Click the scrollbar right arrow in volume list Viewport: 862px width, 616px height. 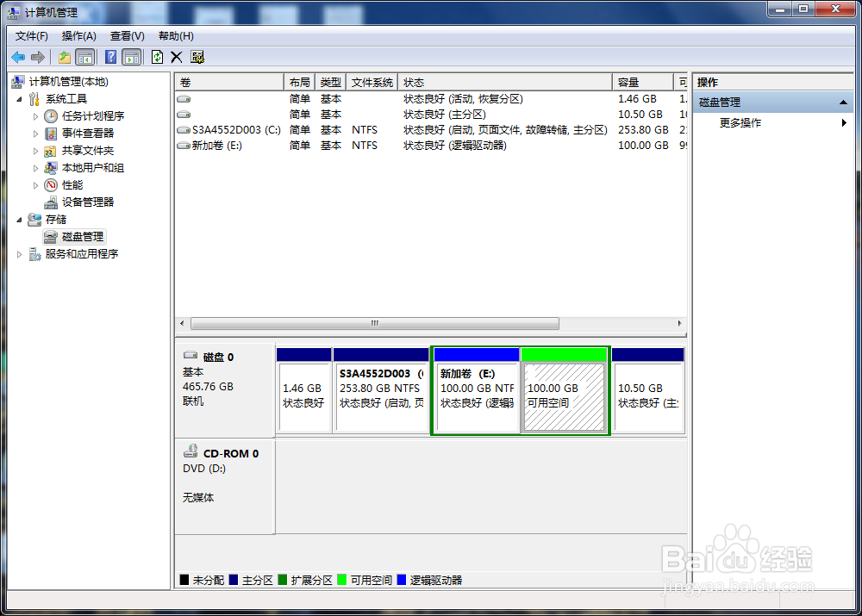click(x=679, y=324)
